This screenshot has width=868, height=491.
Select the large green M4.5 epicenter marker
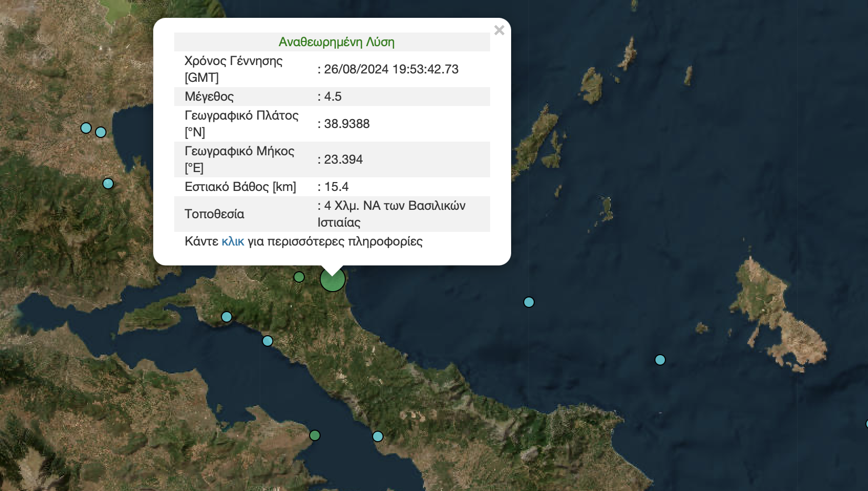coord(332,279)
